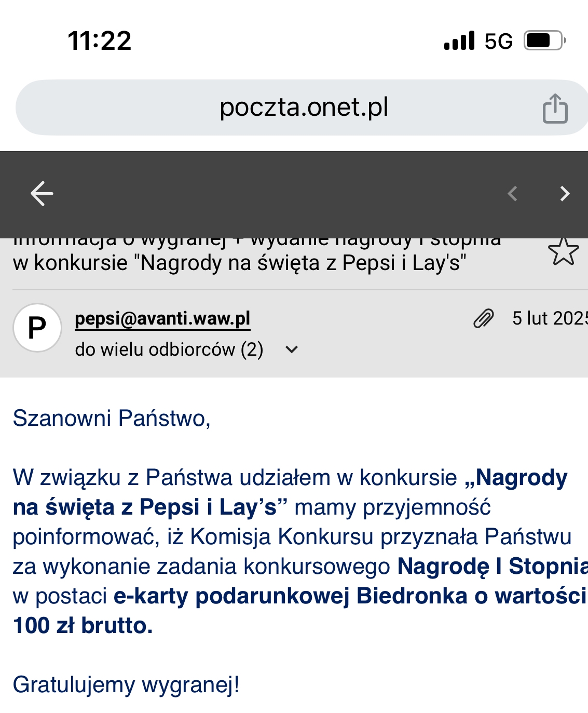Screen dimensions: 588x713
Task: Open the previous message with left chevron
Action: pyautogui.click(x=512, y=194)
